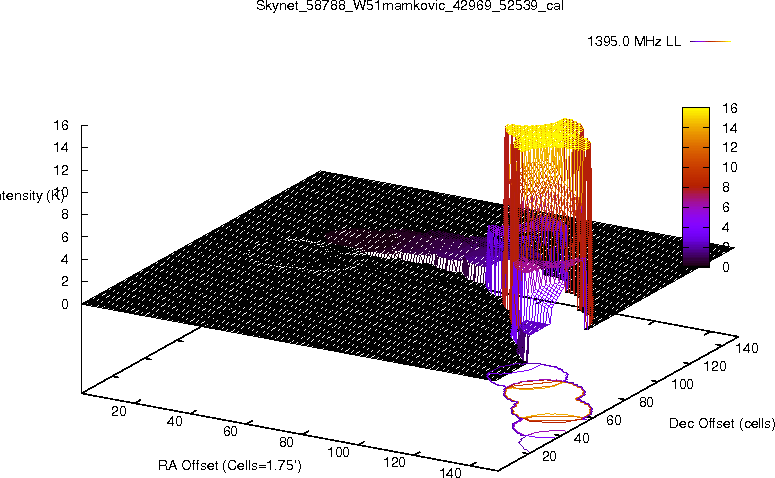Click the orange contour on the base plane
The height and width of the screenshot is (478, 775).
[x=548, y=401]
